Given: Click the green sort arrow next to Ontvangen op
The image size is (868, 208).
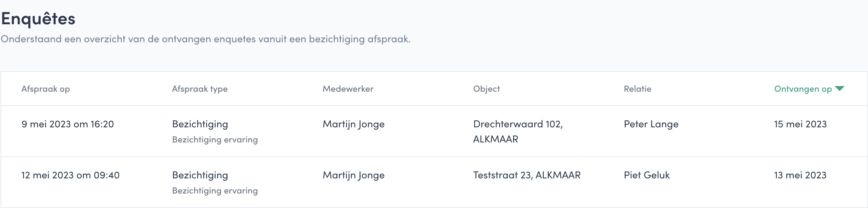Looking at the screenshot, I should (x=839, y=89).
